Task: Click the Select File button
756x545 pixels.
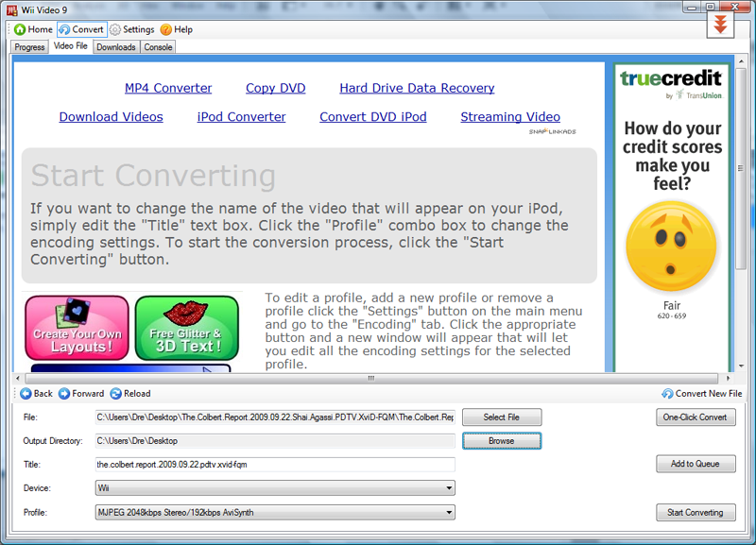Action: (x=502, y=417)
